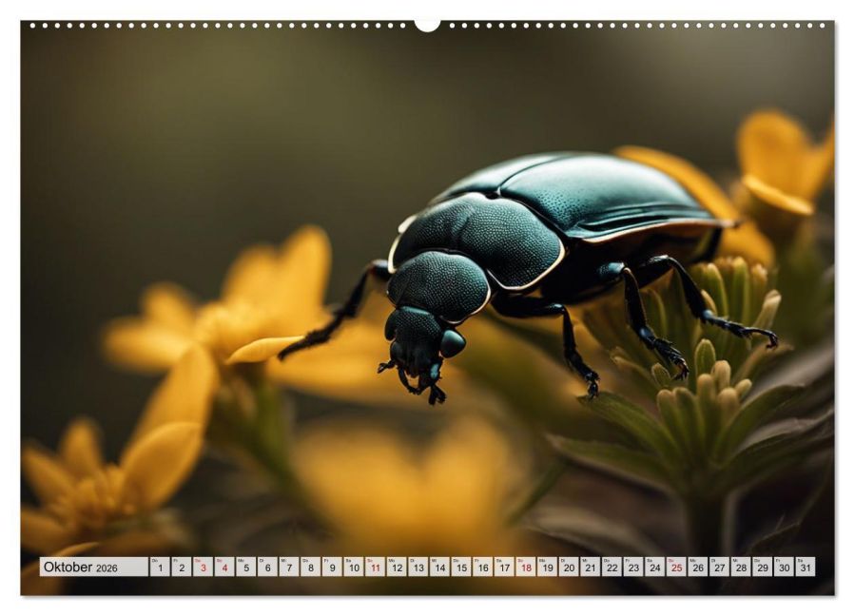Select day 20 box
855x616 pixels.
click(569, 567)
